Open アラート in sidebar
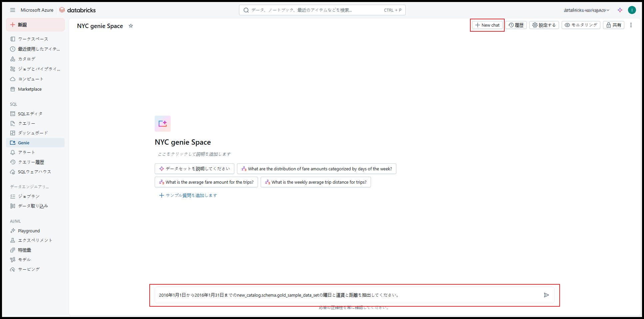644x319 pixels. (35, 152)
